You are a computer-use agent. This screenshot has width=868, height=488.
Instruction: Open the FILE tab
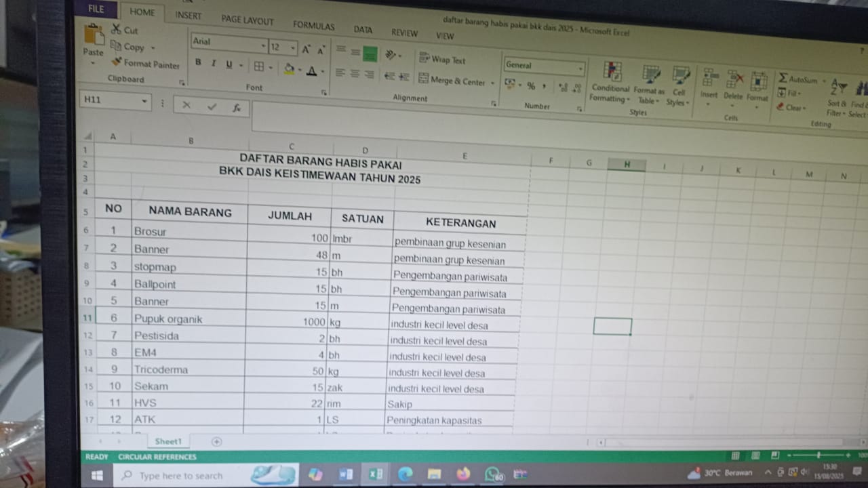coord(96,9)
